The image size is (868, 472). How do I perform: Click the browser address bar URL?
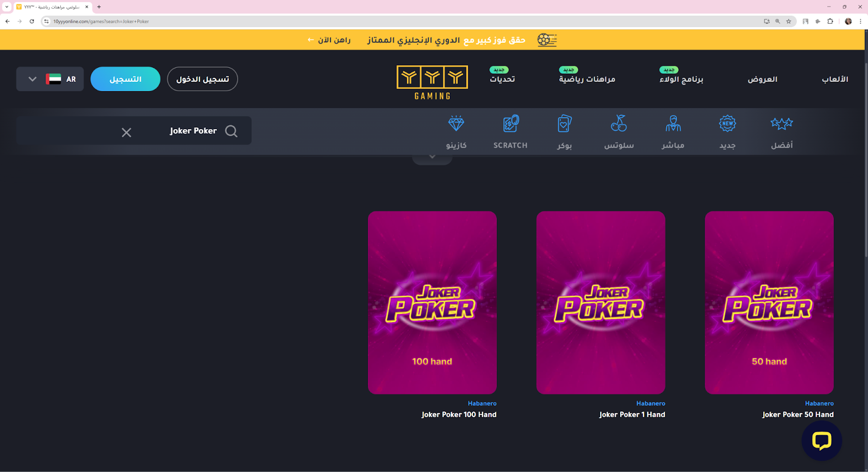click(x=101, y=21)
